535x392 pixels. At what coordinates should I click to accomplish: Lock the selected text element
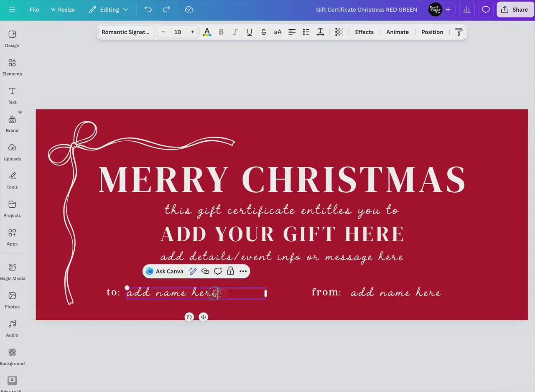click(x=230, y=271)
